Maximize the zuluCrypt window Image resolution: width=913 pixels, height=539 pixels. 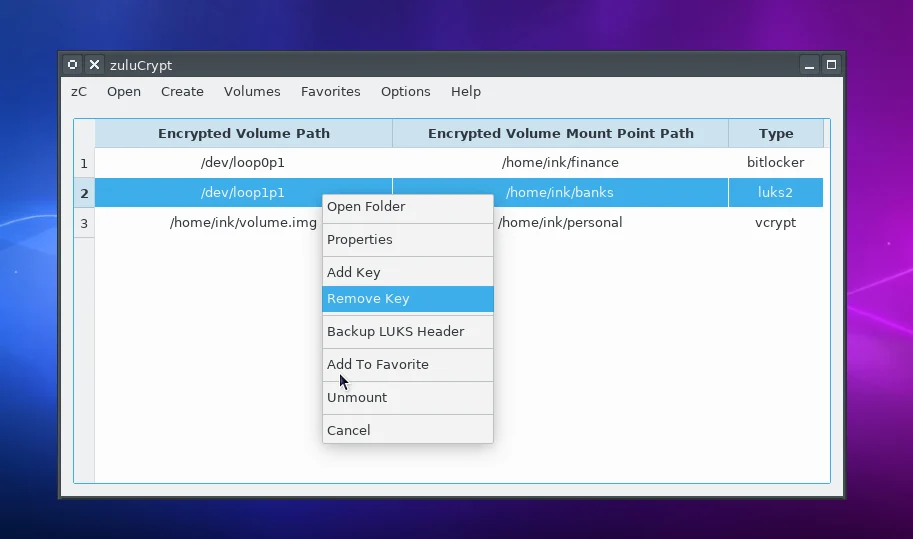[x=831, y=65]
